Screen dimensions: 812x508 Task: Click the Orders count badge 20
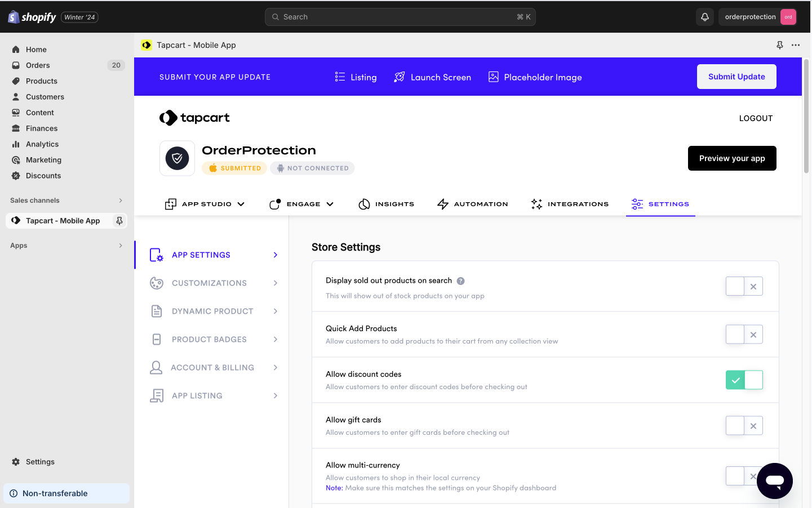(x=116, y=65)
